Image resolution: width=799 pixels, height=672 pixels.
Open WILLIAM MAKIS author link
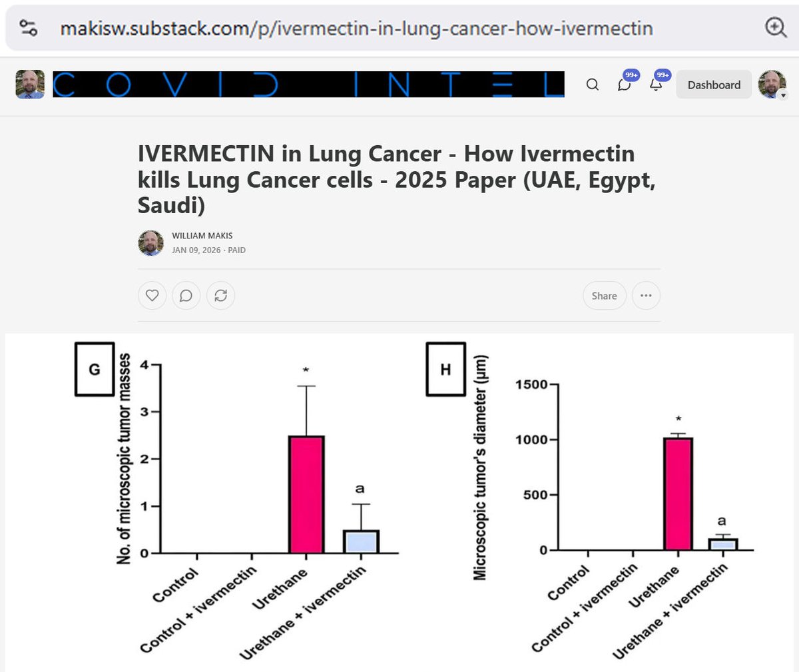(202, 235)
